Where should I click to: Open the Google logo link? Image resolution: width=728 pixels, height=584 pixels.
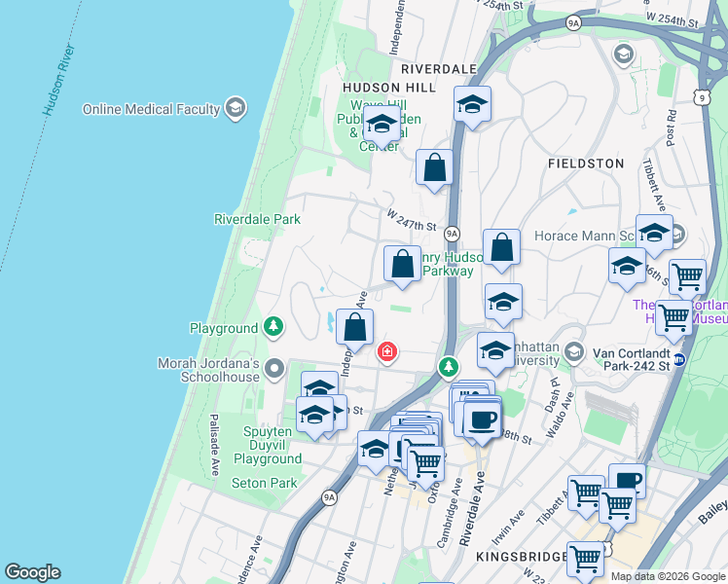32,572
